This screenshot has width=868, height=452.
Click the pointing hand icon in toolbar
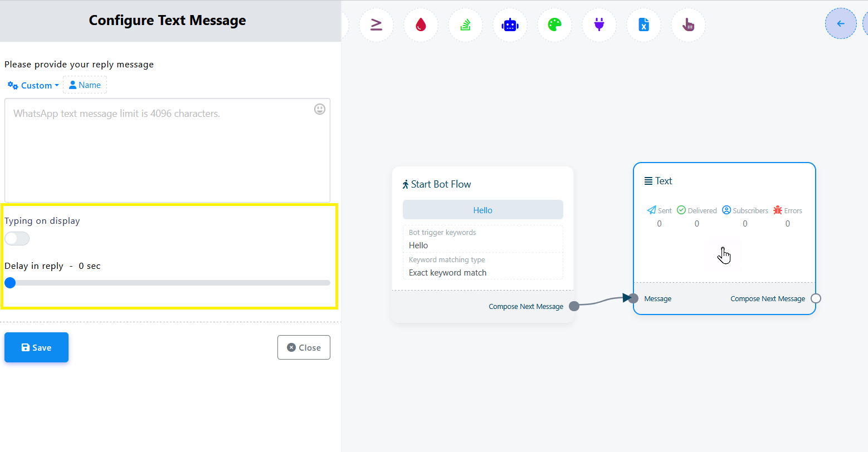coord(688,25)
